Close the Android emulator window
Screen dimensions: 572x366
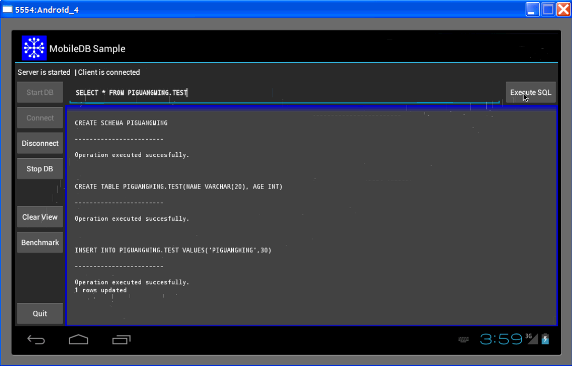tap(563, 9)
